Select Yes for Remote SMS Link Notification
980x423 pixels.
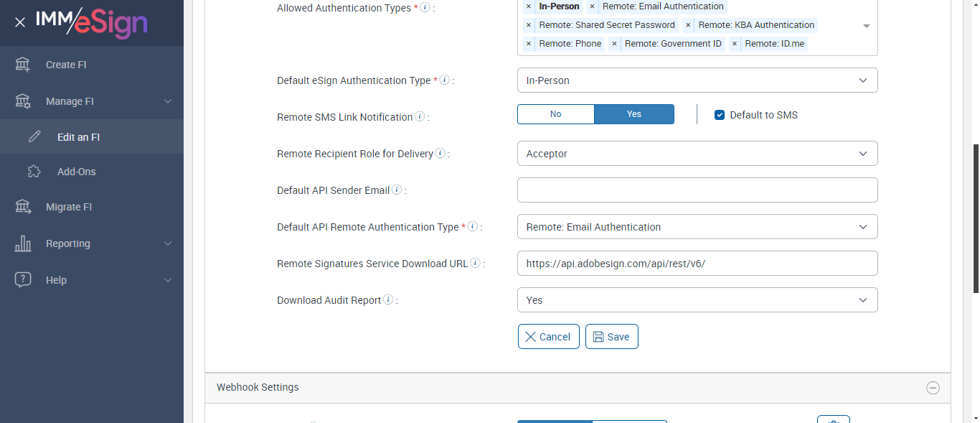(634, 114)
